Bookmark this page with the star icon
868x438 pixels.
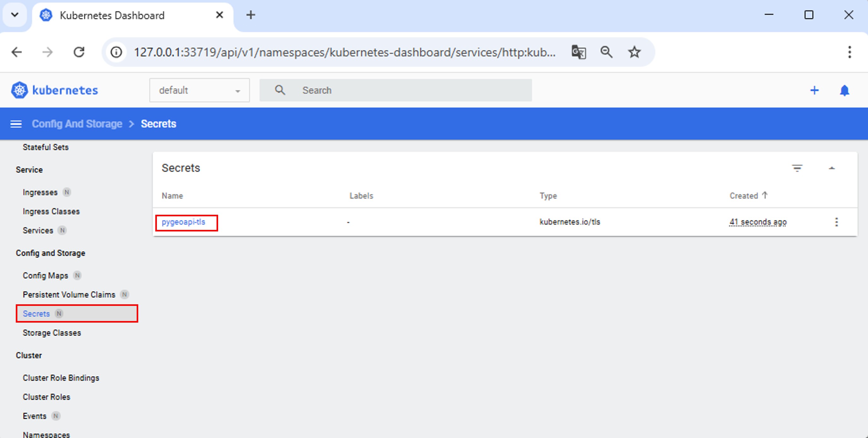point(634,52)
